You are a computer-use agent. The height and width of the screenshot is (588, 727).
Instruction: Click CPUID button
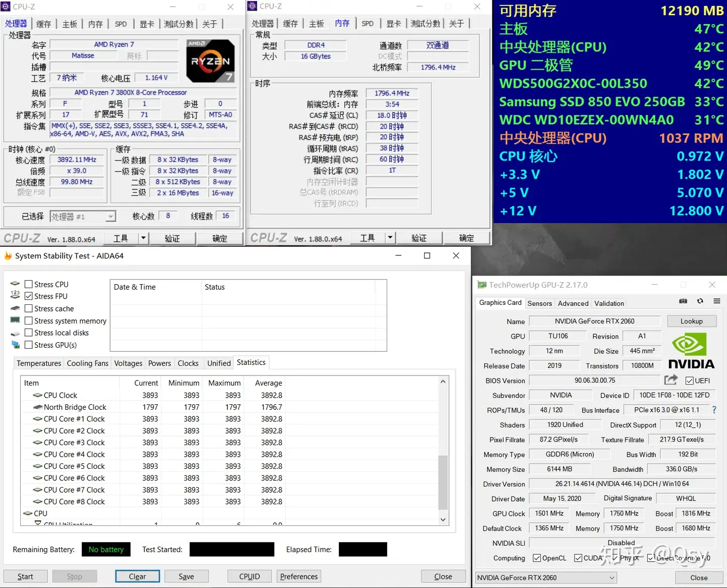click(249, 576)
